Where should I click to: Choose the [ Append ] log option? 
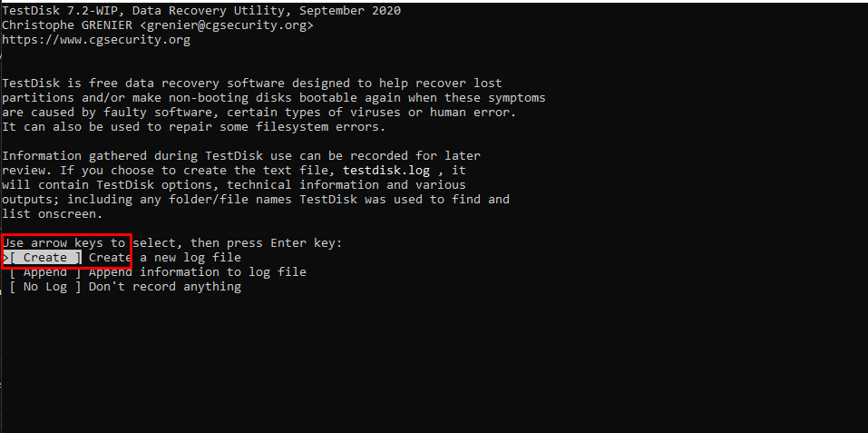[x=45, y=271]
